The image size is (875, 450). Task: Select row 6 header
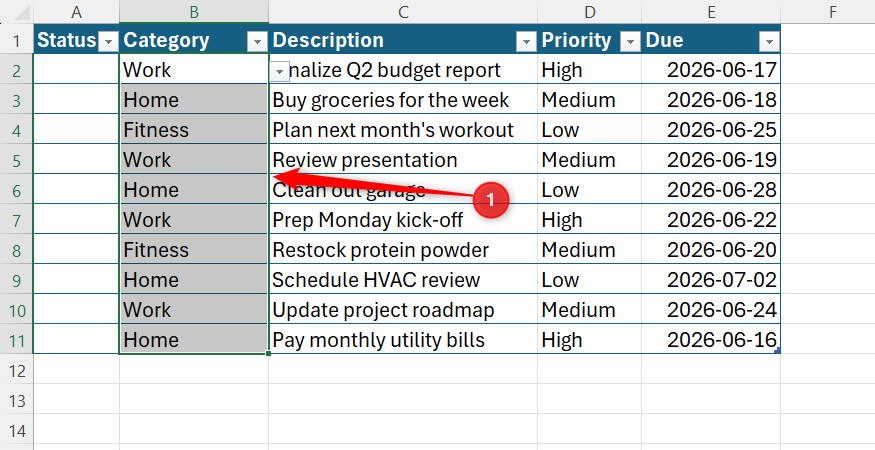pyautogui.click(x=17, y=189)
